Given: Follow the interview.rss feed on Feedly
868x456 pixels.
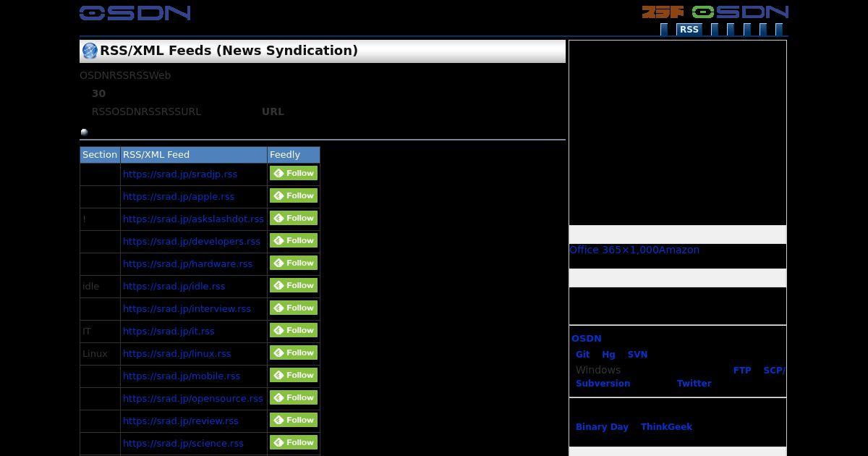Looking at the screenshot, I should (294, 308).
